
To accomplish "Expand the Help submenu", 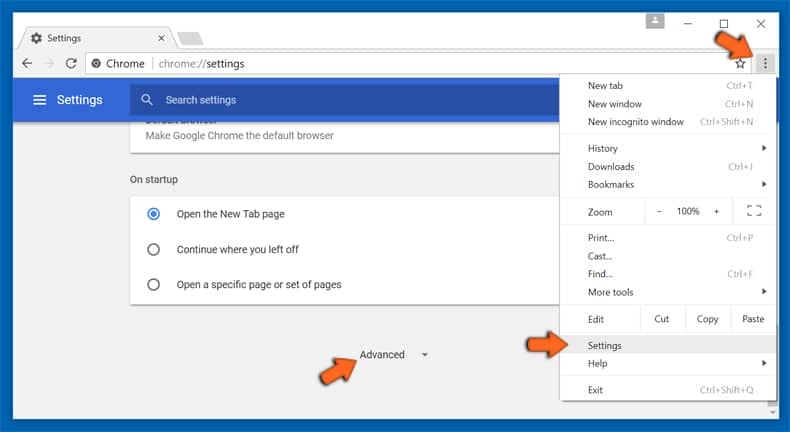I will 764,363.
